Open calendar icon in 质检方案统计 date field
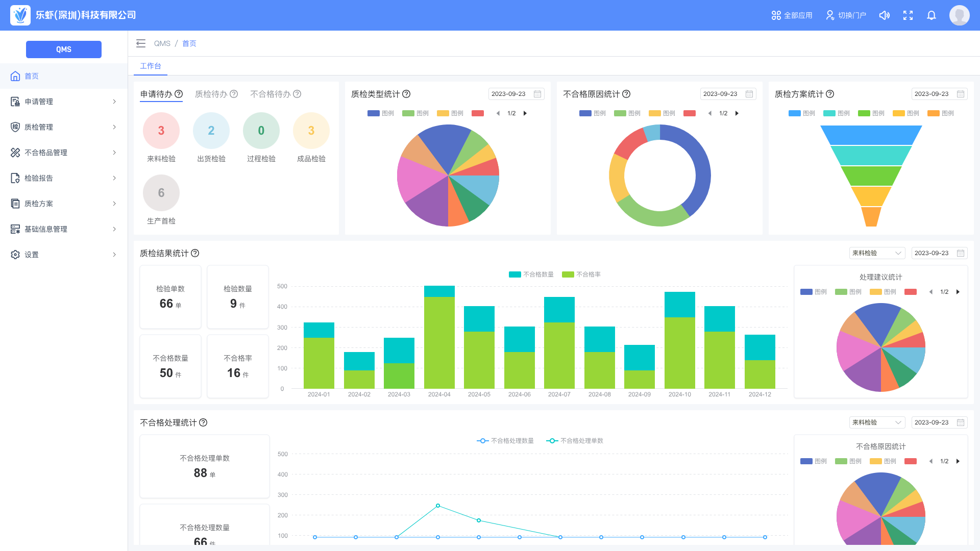Screen dimensions: 980x551 point(961,94)
